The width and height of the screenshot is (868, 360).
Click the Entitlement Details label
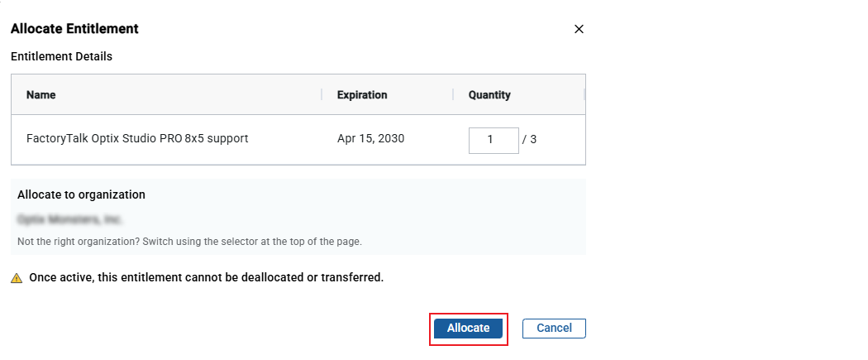61,57
